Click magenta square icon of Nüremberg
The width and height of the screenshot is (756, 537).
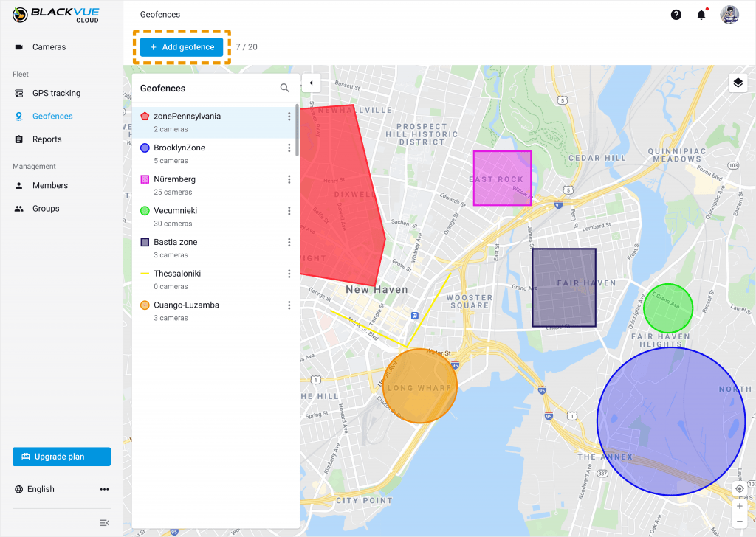point(145,179)
